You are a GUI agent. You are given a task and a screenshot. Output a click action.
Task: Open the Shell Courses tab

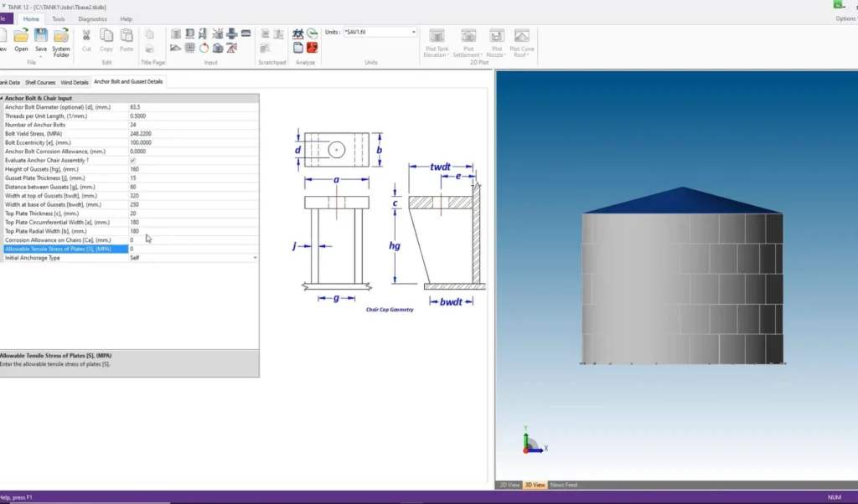click(40, 82)
